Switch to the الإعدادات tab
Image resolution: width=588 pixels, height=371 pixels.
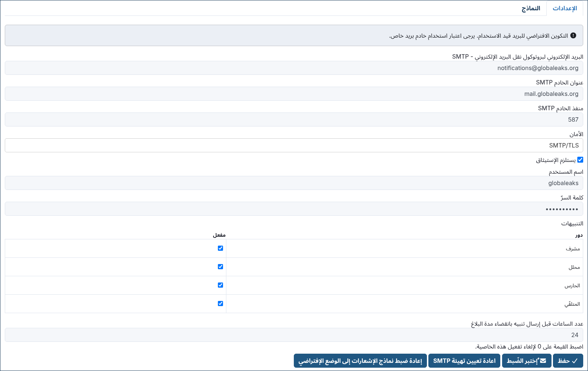[x=565, y=8]
